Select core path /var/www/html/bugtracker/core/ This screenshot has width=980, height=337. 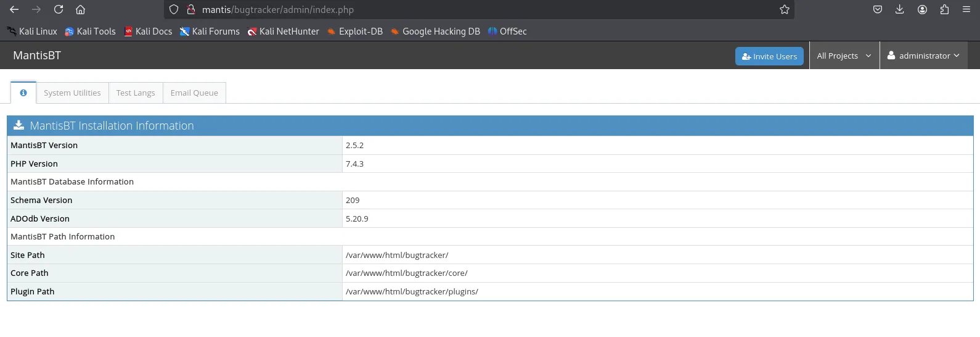coord(407,273)
